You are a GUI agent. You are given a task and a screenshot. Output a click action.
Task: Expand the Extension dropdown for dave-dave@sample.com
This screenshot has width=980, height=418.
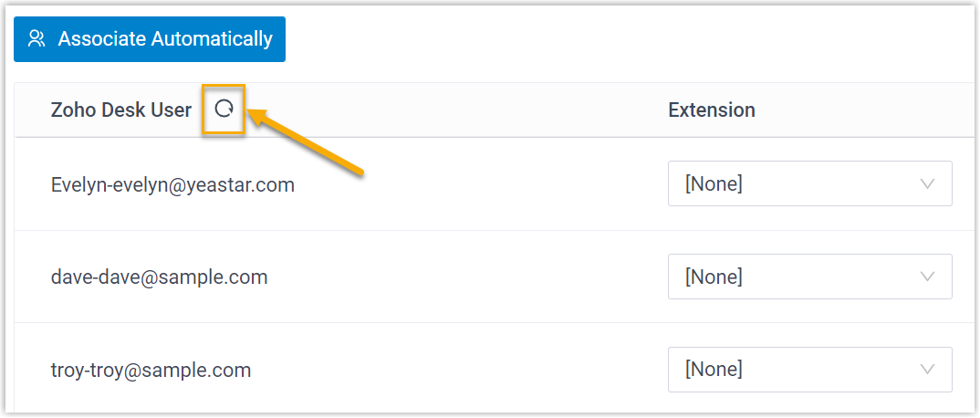pos(809,277)
